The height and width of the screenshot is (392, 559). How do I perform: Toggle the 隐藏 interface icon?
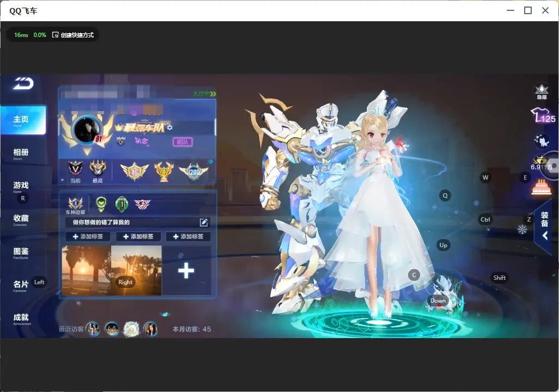[542, 91]
